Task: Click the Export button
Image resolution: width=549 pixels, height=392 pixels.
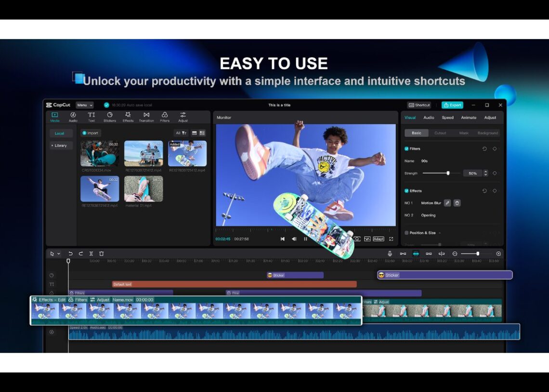Action: [x=452, y=105]
